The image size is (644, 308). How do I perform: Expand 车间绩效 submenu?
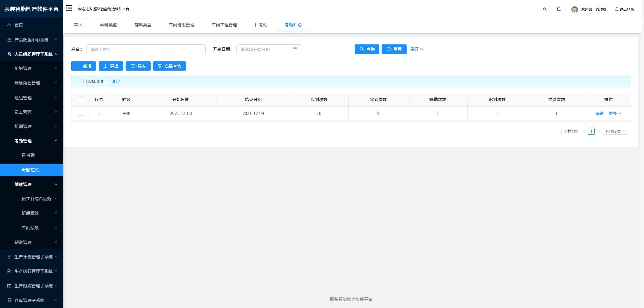(x=31, y=228)
